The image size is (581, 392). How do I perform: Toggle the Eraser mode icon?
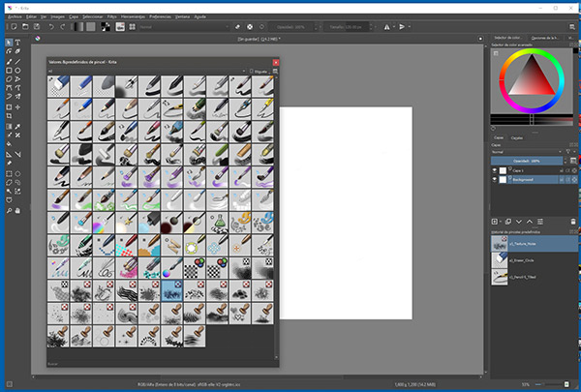[238, 27]
